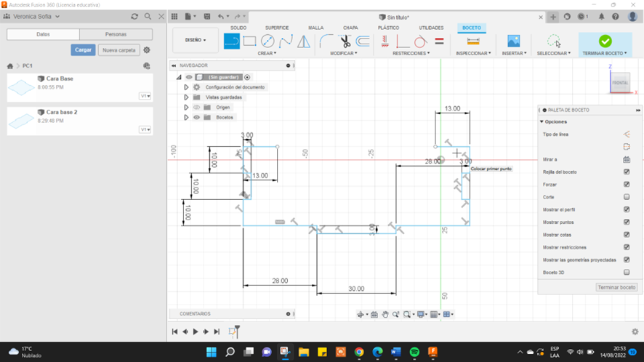The height and width of the screenshot is (362, 644).
Task: Select the Measure inspect tool
Action: click(x=473, y=41)
